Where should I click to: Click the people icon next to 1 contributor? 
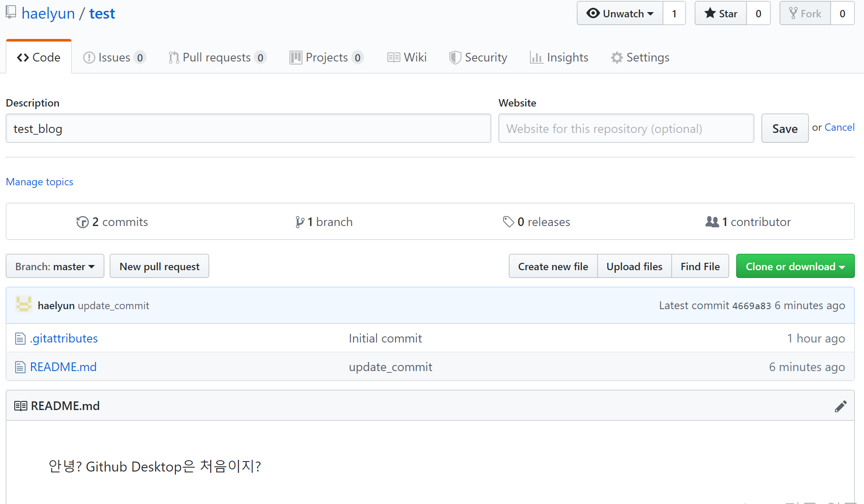(712, 222)
